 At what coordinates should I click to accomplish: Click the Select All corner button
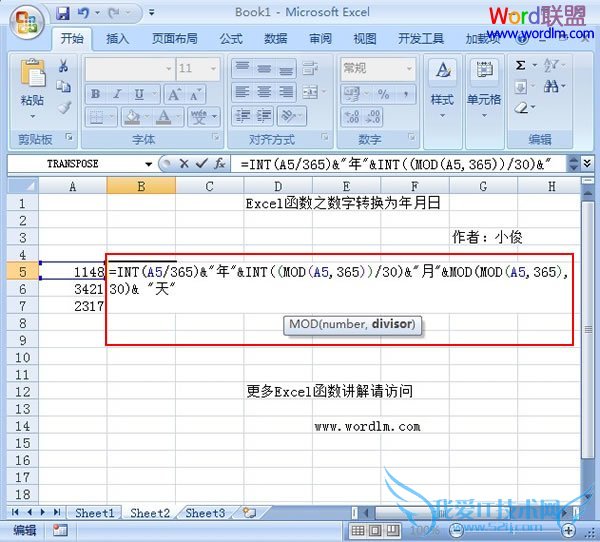coord(23,186)
